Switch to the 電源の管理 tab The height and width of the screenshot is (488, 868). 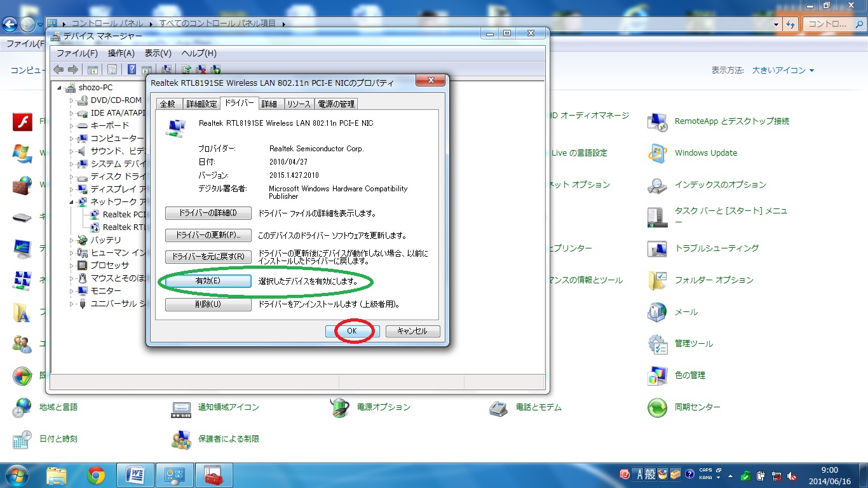336,104
